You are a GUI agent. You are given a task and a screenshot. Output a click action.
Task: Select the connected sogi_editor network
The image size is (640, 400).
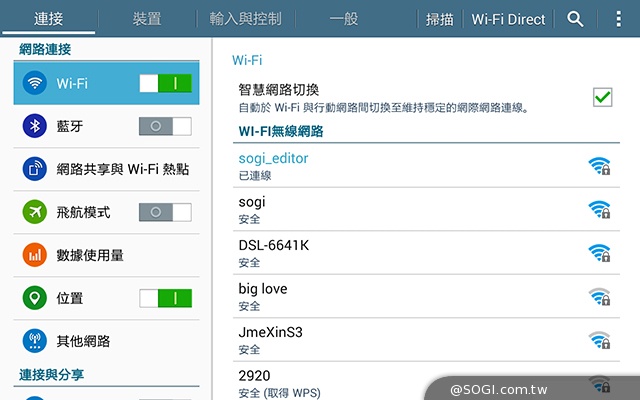(x=427, y=166)
